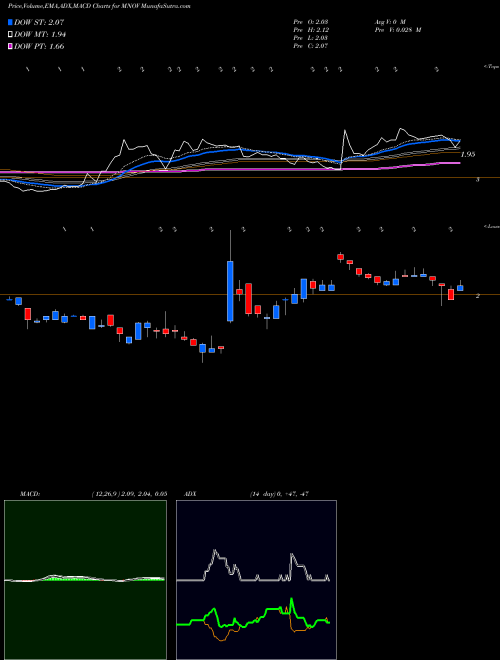This screenshot has width=500, height=660.
Task: Click the 'Pre H: 2.12' value
Action: pos(311,30)
